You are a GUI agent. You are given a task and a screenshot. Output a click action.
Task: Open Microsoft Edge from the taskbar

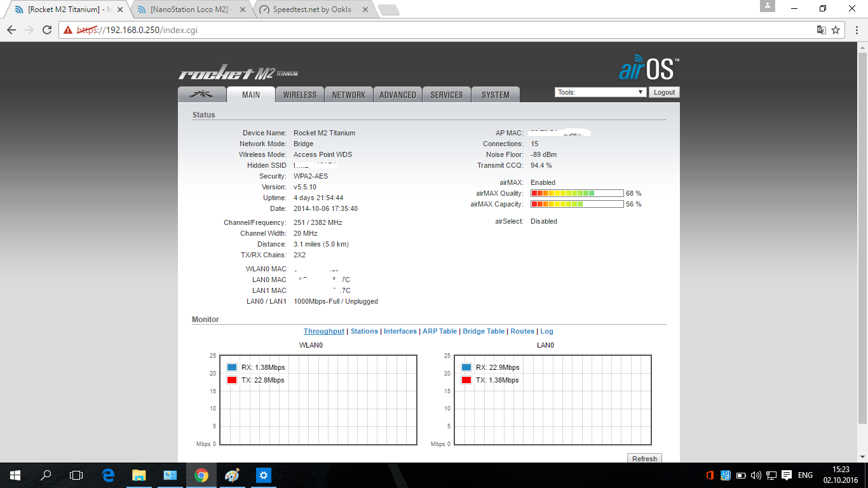[109, 475]
